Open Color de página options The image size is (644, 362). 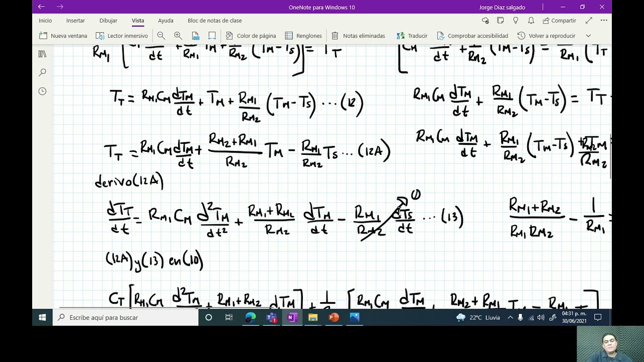coord(251,36)
